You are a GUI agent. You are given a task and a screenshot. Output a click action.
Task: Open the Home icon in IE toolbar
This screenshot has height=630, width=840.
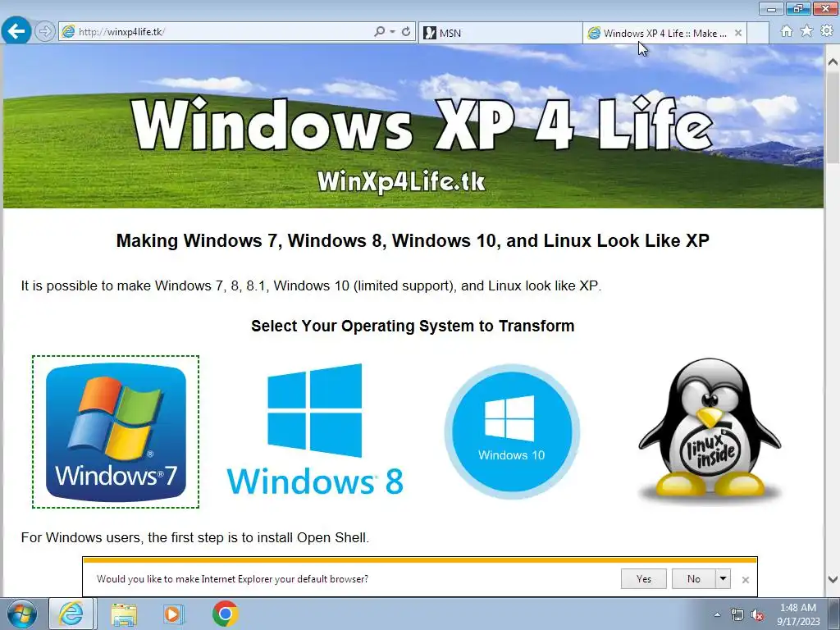(x=787, y=31)
